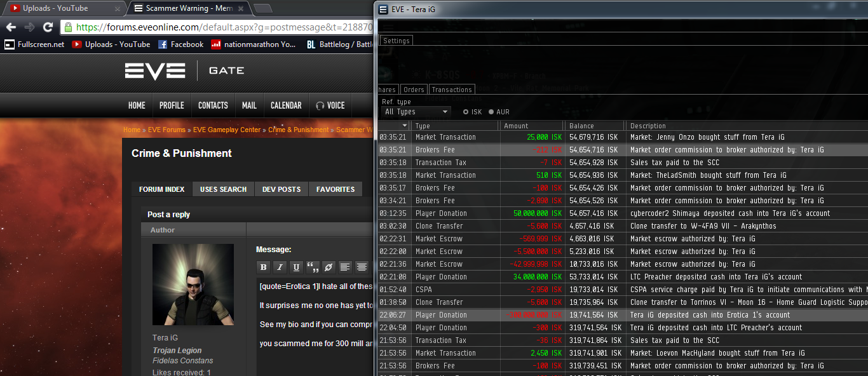Sort wallet journal by Description column
868x376 pixels.
click(747, 126)
